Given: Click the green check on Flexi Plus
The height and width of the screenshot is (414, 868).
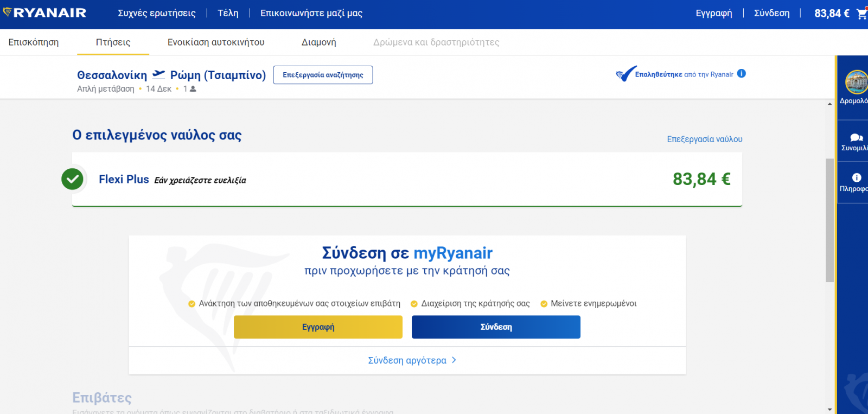Looking at the screenshot, I should [x=72, y=179].
